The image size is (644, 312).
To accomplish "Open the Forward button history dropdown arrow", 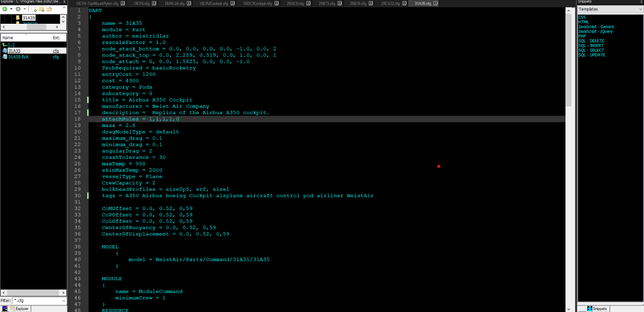I will [x=25, y=9].
